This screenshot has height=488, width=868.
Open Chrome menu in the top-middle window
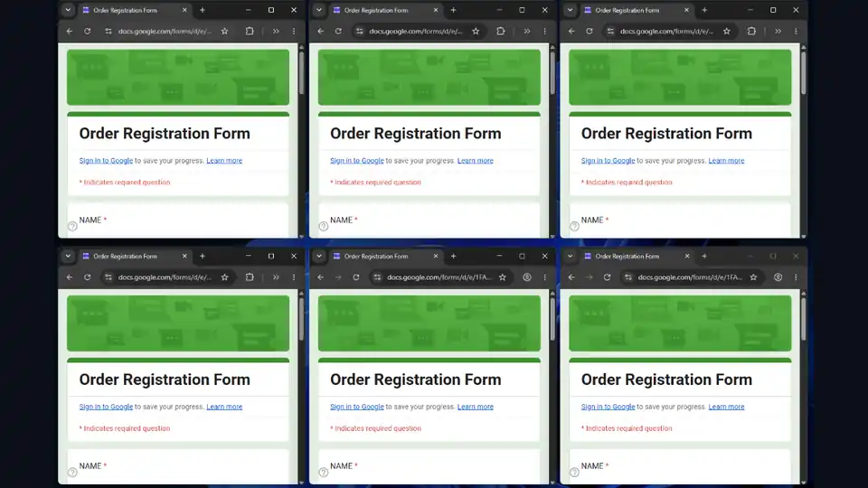[544, 32]
